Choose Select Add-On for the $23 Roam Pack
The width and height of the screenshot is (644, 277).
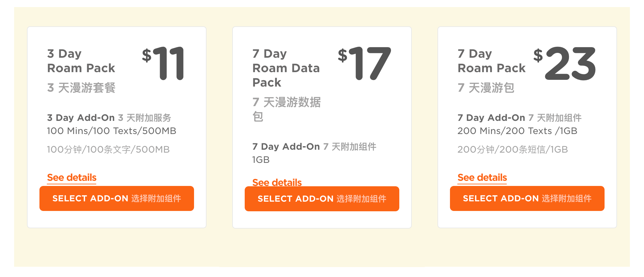click(x=527, y=198)
